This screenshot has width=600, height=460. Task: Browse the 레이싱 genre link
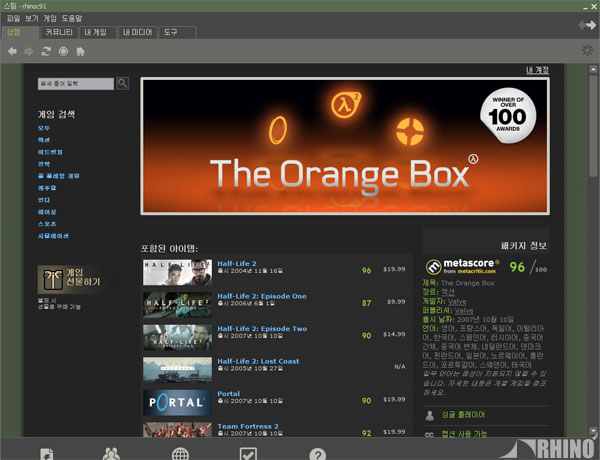click(x=47, y=212)
